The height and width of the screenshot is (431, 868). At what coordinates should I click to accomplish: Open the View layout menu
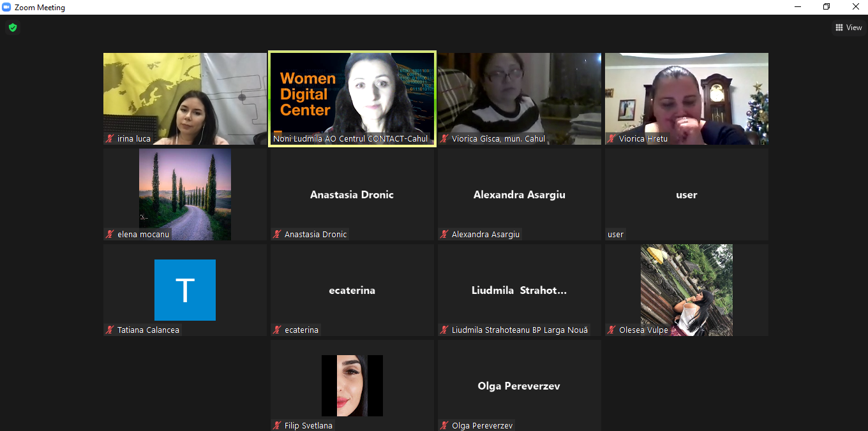tap(848, 27)
